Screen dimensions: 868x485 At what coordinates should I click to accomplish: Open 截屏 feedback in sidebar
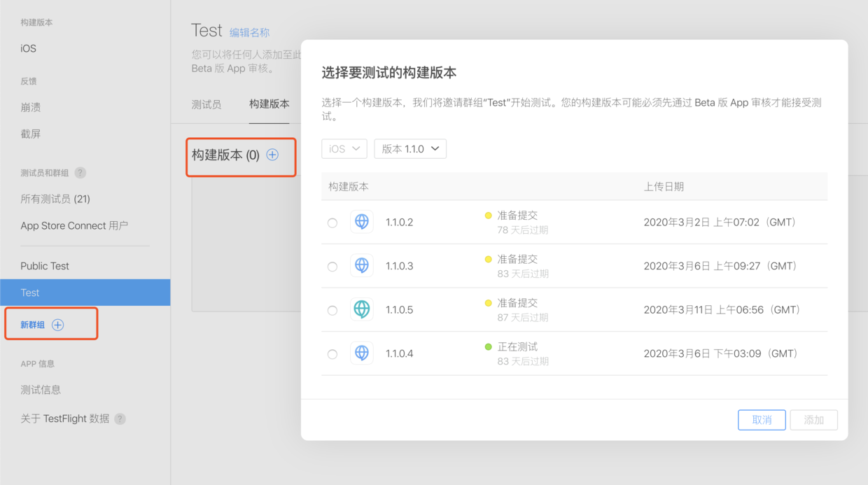[31, 134]
